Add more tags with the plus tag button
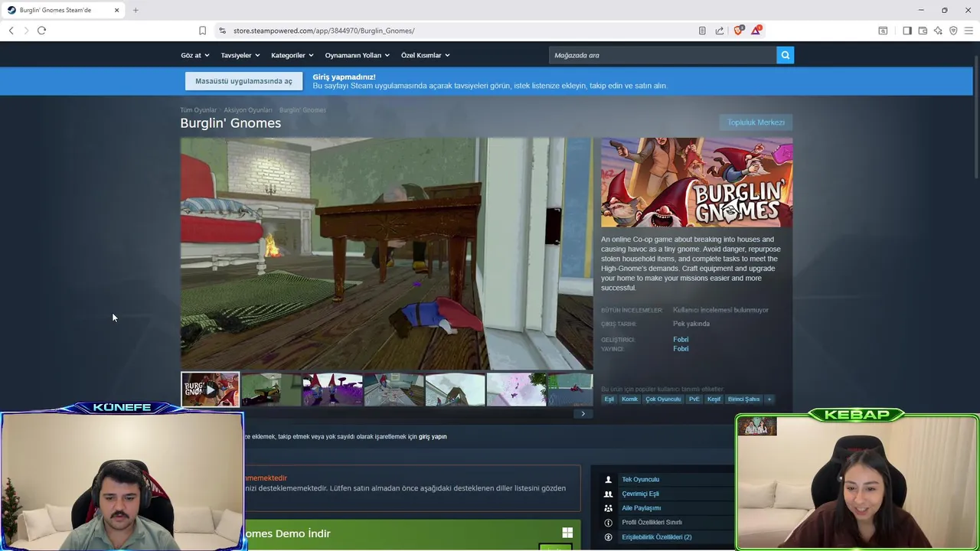Screen dimensions: 980x551 (x=769, y=399)
